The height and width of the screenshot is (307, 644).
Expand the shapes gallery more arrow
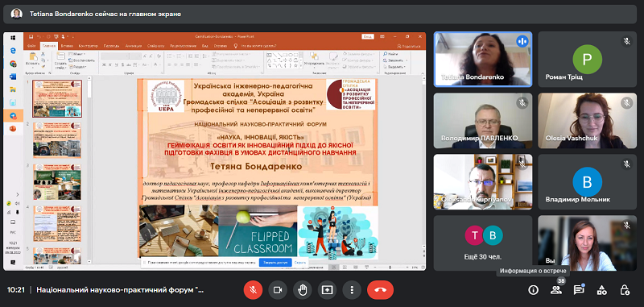[x=301, y=66]
